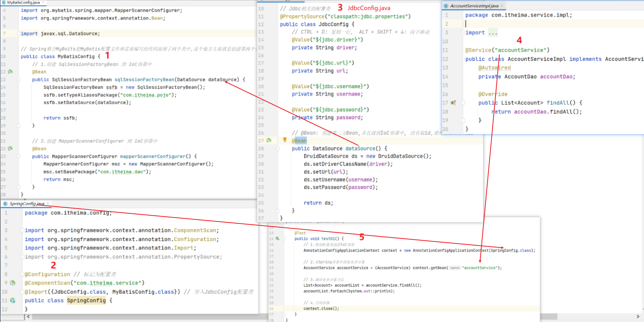This screenshot has height=322, width=644.
Task: Click right arrow of the bottom horizontal scrollbar
Action: pos(638,316)
